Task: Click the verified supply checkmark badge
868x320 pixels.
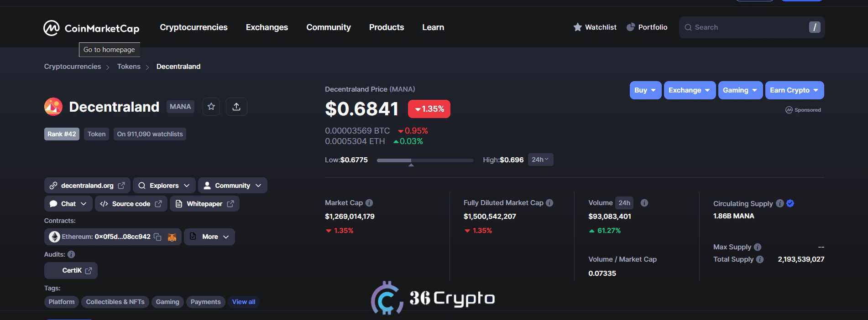Action: 790,203
